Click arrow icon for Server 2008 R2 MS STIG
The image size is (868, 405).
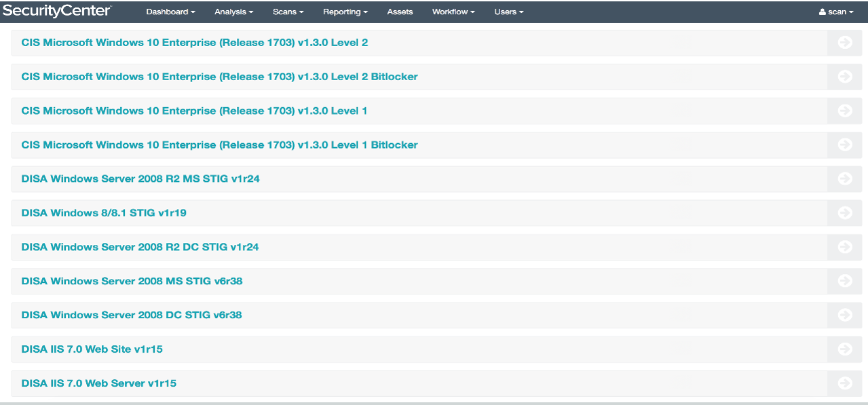point(845,179)
